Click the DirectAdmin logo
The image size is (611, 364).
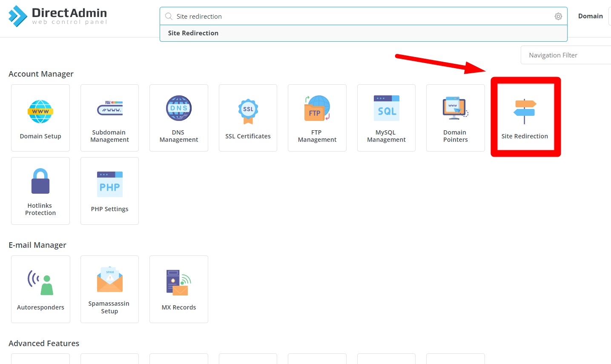click(x=58, y=16)
